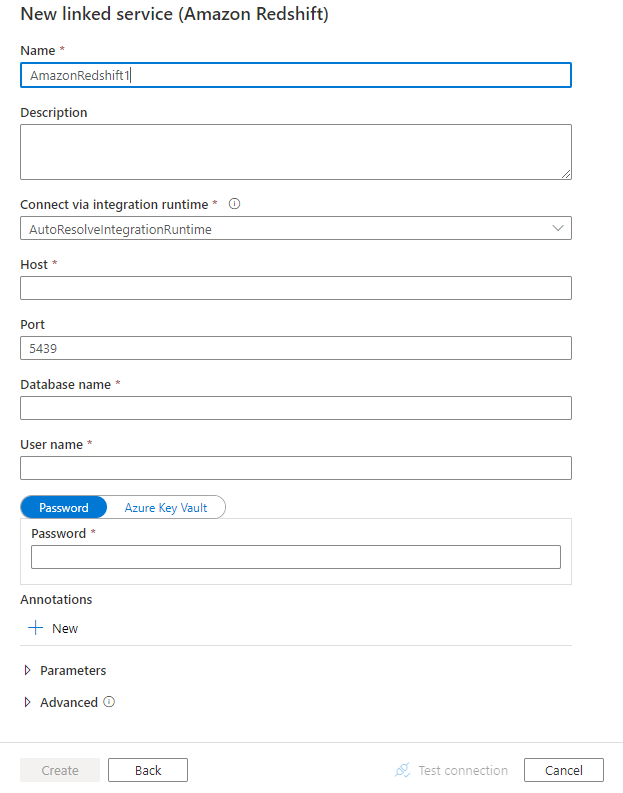Click the Password input box
The width and height of the screenshot is (623, 793).
point(296,557)
